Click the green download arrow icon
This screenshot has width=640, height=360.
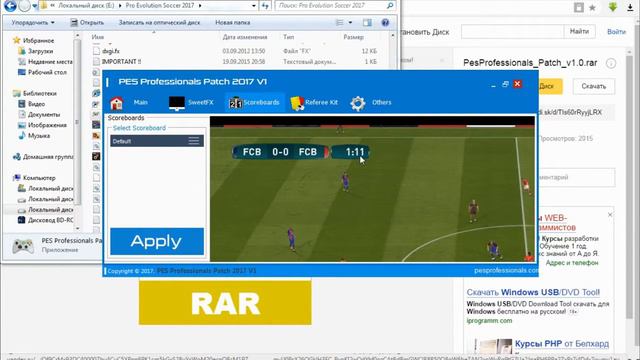tap(613, 7)
